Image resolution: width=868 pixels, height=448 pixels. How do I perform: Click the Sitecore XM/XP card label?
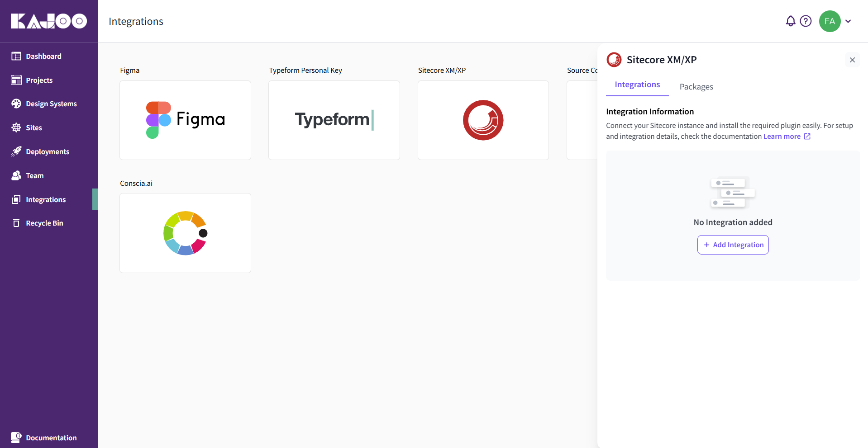coord(442,71)
